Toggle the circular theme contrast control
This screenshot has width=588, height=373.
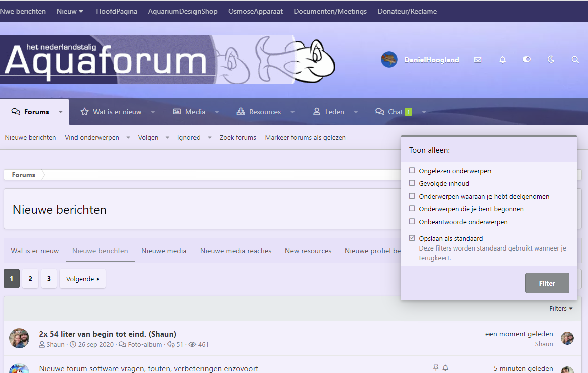click(x=527, y=59)
